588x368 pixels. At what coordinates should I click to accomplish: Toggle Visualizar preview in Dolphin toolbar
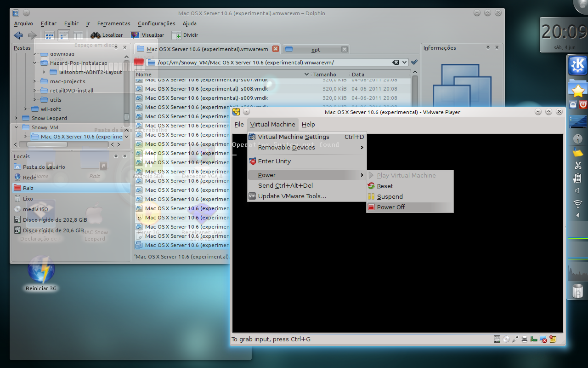coord(147,35)
